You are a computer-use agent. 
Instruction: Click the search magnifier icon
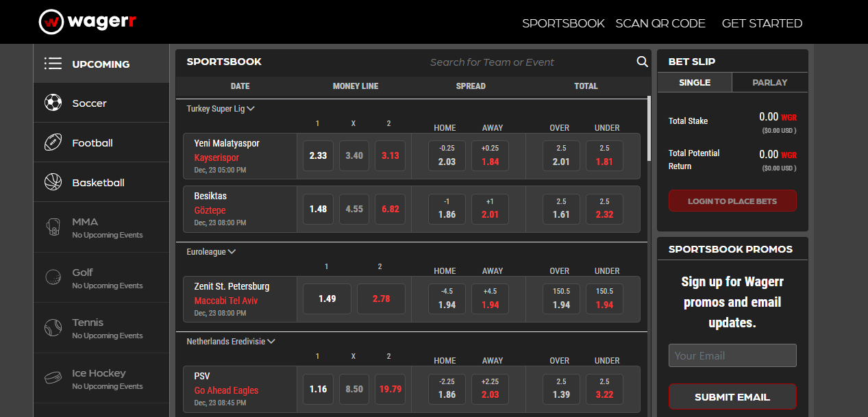(x=642, y=62)
